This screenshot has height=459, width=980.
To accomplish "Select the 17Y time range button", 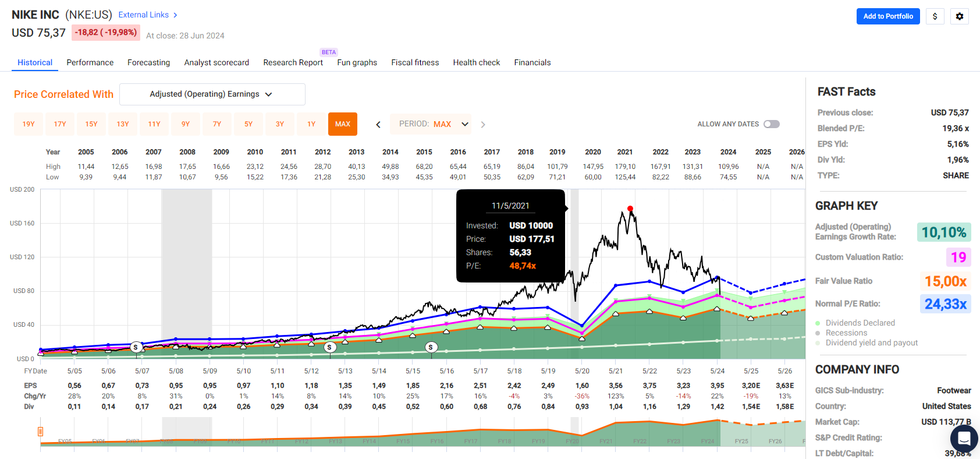I will coord(60,124).
